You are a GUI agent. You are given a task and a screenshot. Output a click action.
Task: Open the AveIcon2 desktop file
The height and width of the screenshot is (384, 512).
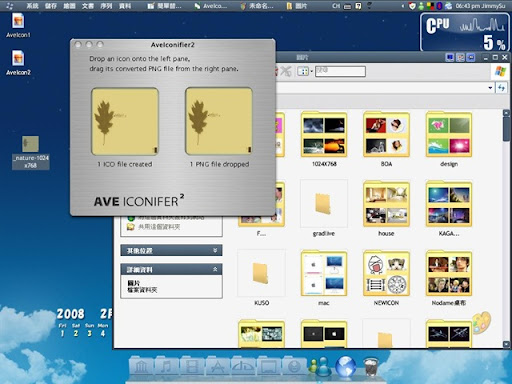18,63
